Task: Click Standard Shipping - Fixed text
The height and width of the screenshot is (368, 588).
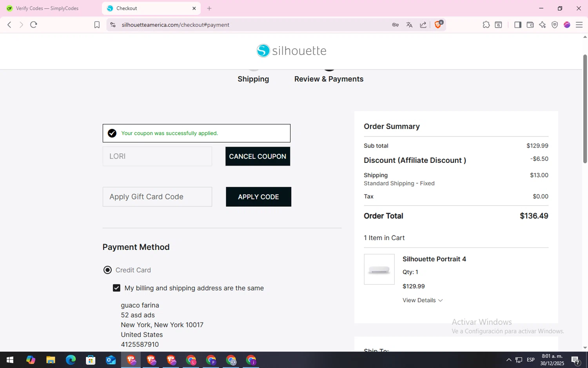Action: pyautogui.click(x=399, y=183)
